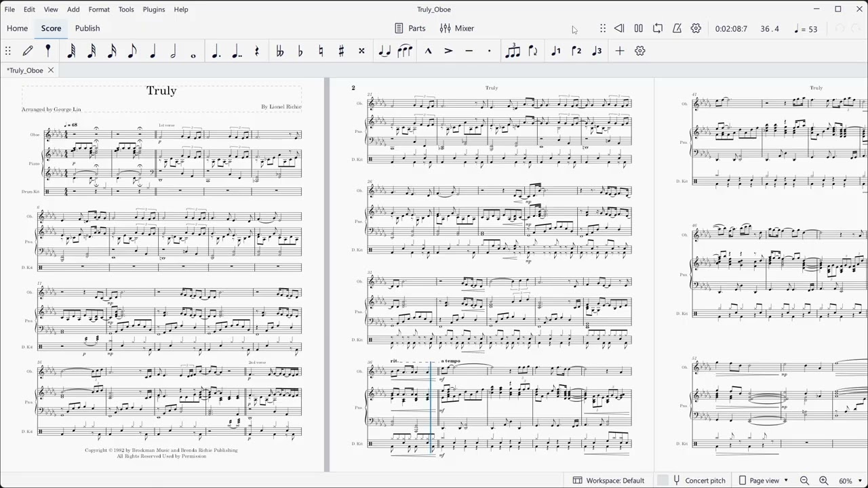Select the 32nd note duration
The width and height of the screenshot is (868, 488).
click(x=92, y=51)
